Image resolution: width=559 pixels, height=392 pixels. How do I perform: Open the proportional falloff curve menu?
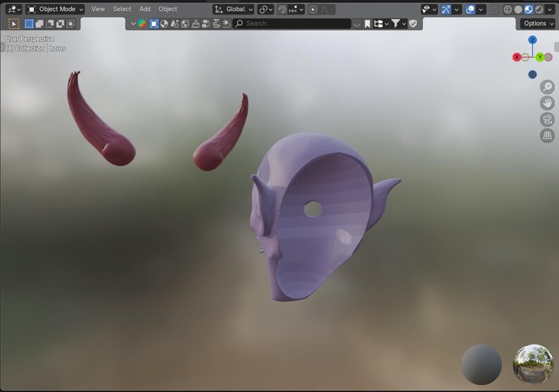(x=326, y=9)
